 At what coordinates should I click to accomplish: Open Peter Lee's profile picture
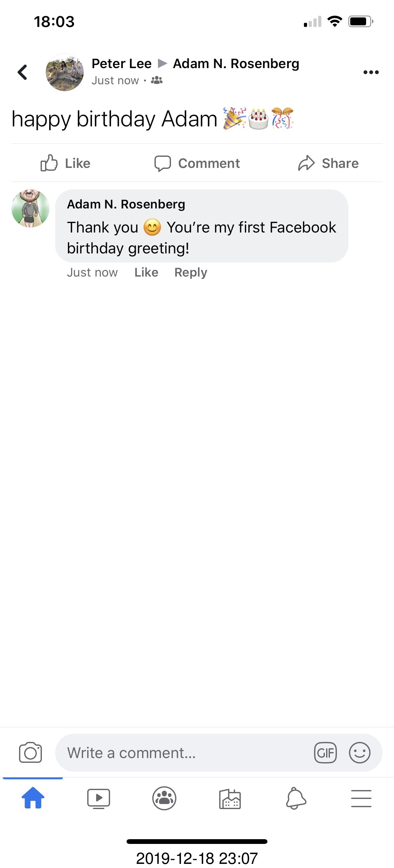[x=65, y=72]
